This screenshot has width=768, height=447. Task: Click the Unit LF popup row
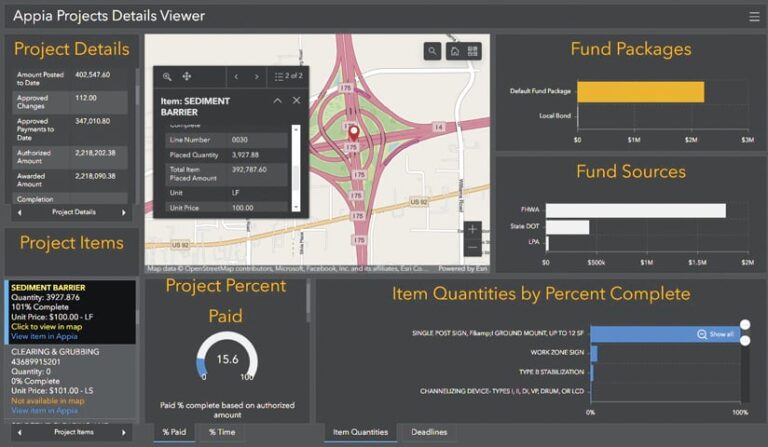coord(226,193)
